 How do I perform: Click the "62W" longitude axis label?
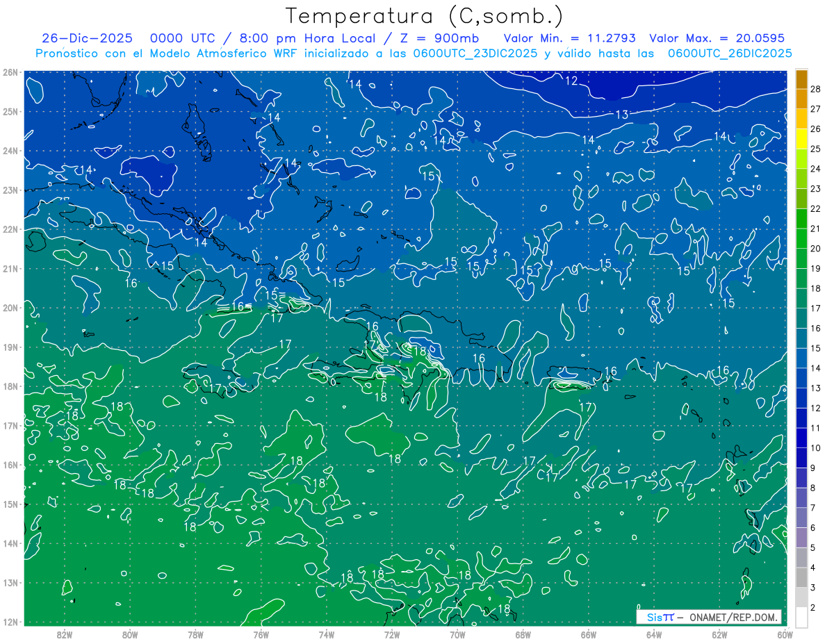pos(719,634)
